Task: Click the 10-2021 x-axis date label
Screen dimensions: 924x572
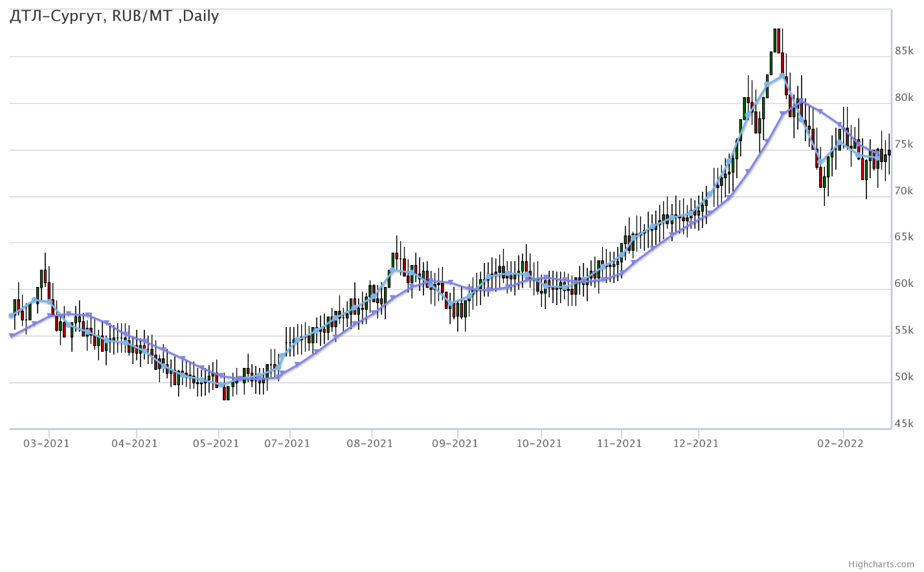Action: click(539, 444)
